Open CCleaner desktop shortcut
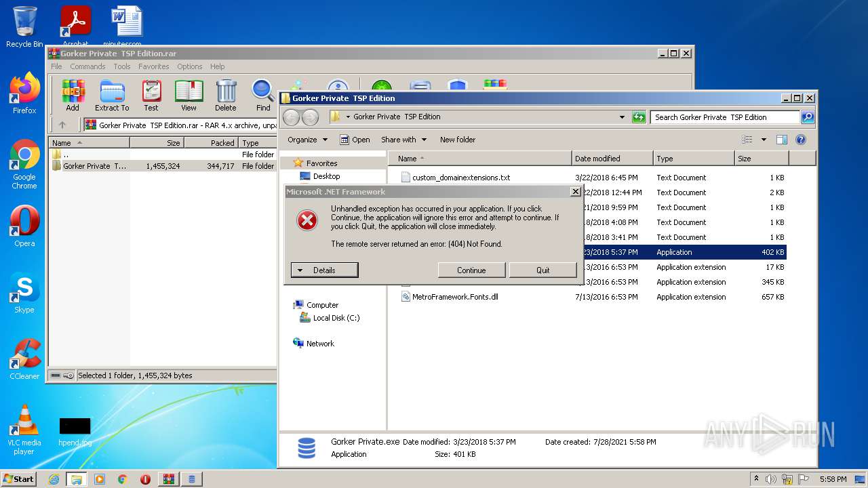868x488 pixels. point(24,359)
